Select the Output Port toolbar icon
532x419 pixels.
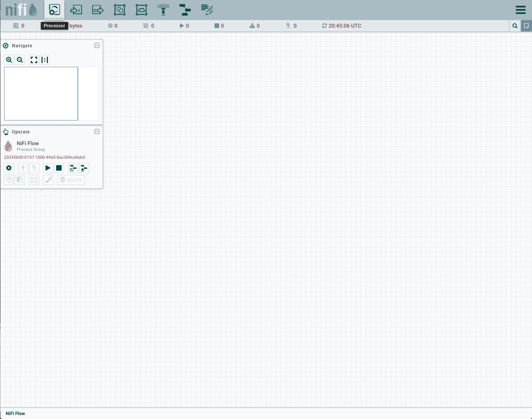coord(97,10)
